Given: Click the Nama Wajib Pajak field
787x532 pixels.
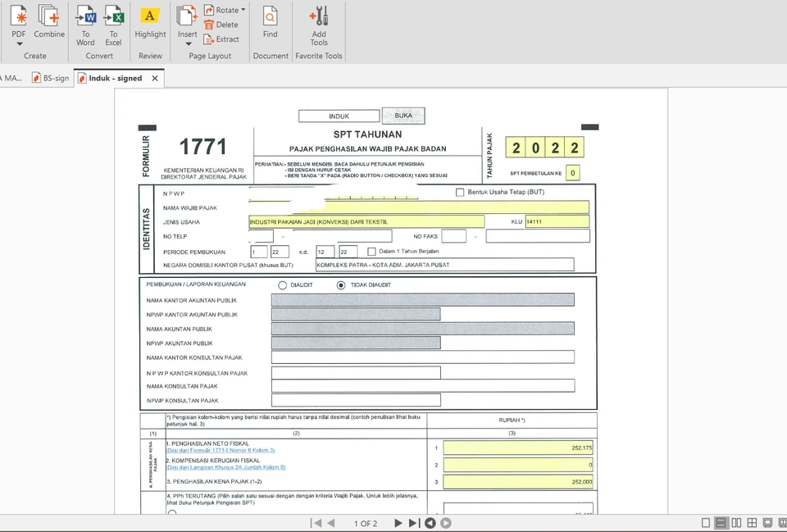Looking at the screenshot, I should tap(419, 207).
